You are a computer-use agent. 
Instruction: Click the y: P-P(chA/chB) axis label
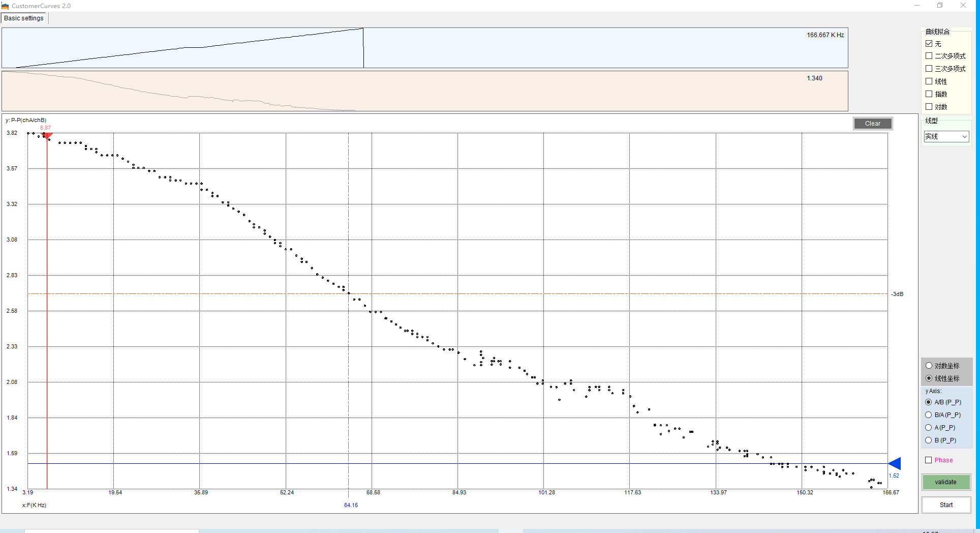tap(26, 120)
